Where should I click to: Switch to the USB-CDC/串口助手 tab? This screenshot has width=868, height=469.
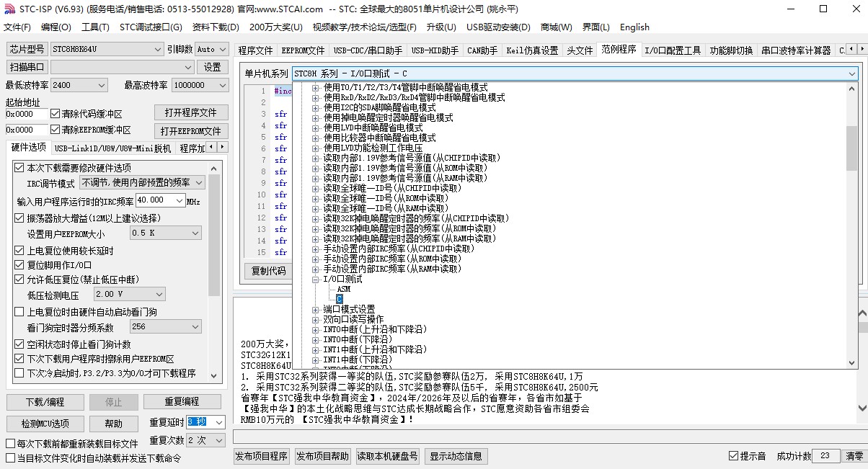(x=368, y=50)
